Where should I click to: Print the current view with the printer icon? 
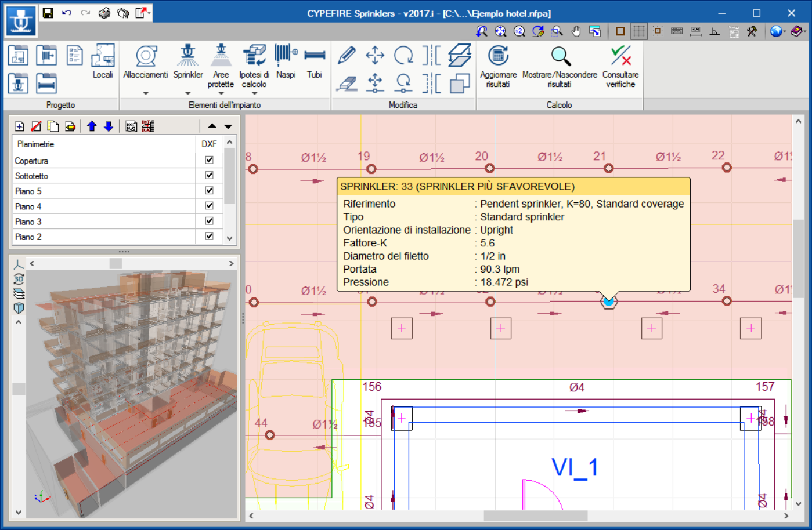coord(104,13)
